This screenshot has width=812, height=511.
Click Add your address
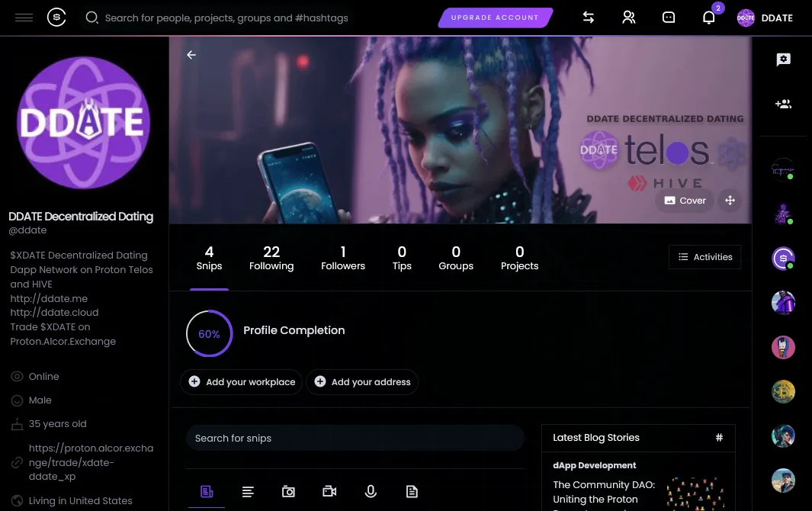(362, 382)
